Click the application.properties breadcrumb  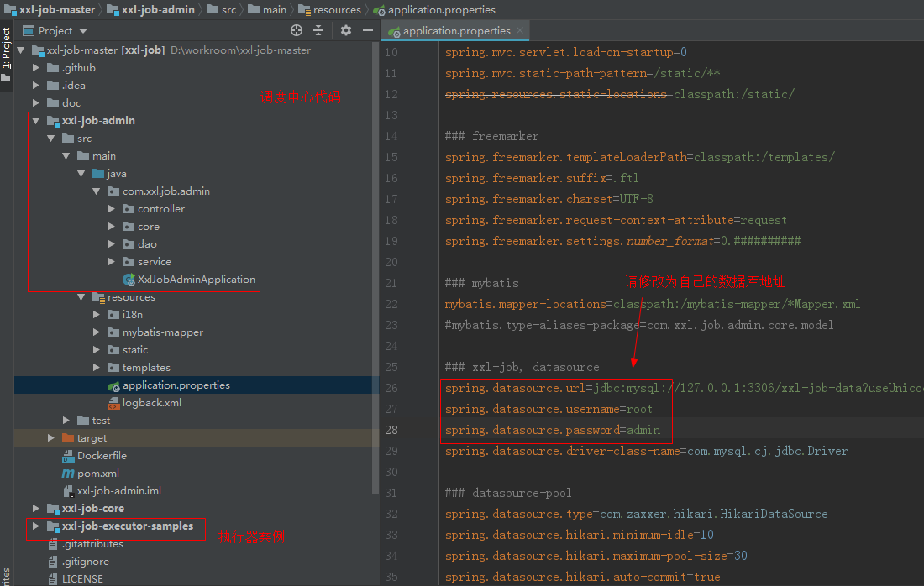pos(434,10)
